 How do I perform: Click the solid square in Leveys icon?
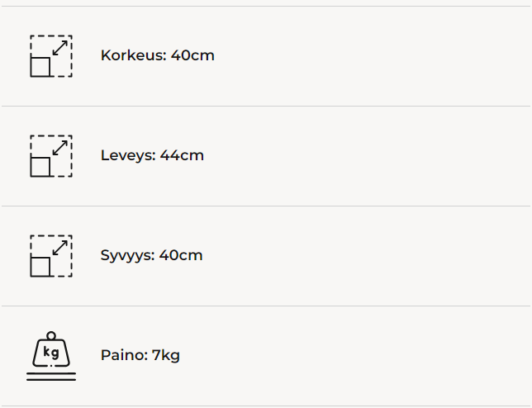(x=40, y=167)
